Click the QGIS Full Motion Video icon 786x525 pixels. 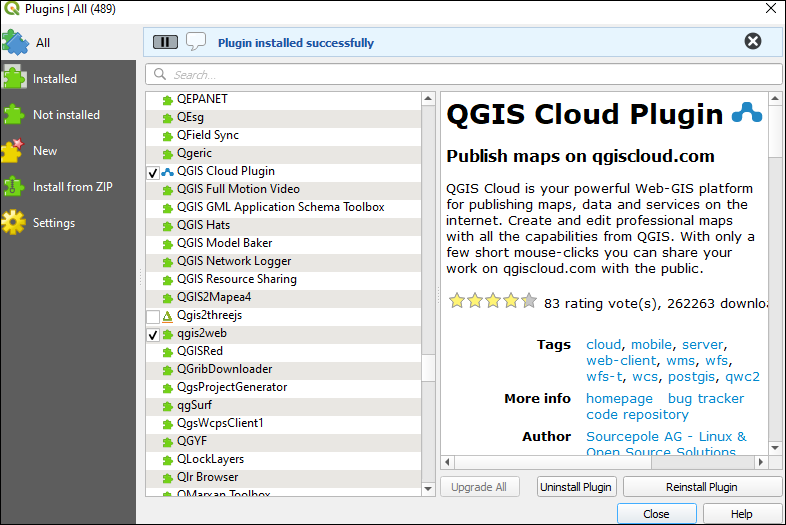pos(167,190)
